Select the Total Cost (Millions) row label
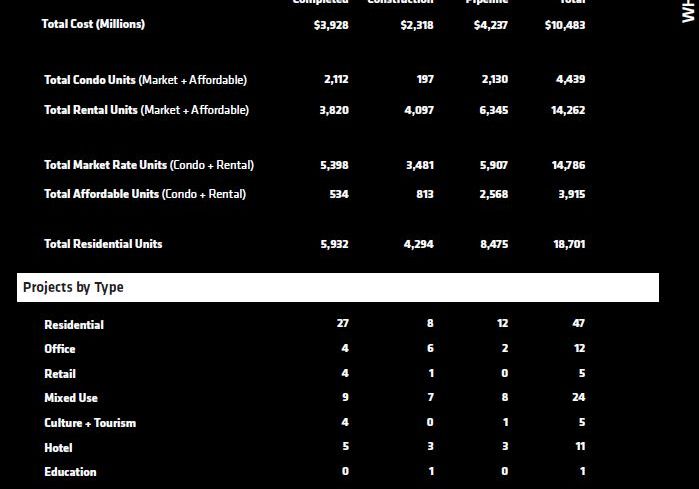This screenshot has height=489, width=699. (x=93, y=24)
